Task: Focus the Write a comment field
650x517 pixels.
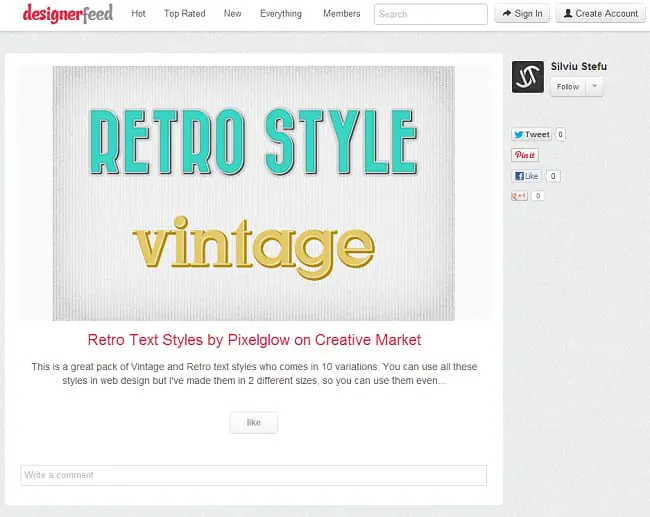Action: point(254,475)
